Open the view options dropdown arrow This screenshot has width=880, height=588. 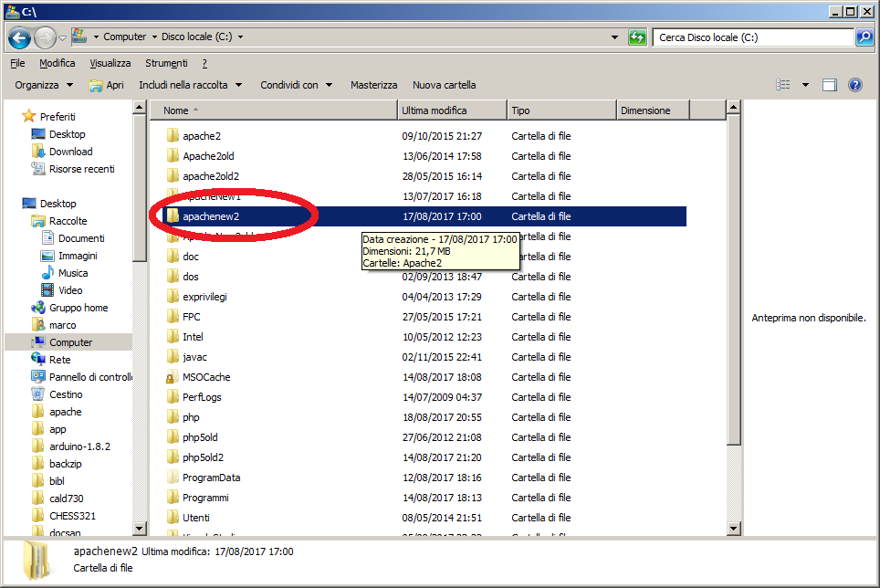coord(805,85)
